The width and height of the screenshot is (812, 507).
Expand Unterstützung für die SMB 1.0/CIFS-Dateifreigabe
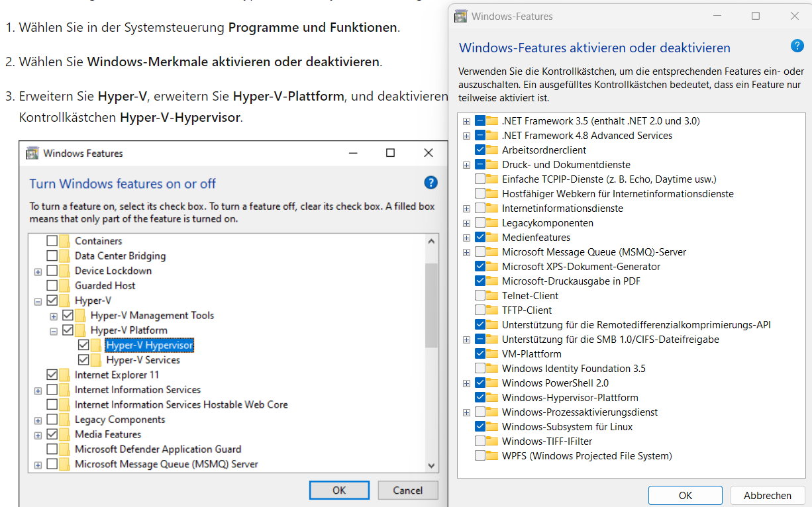[x=467, y=340]
